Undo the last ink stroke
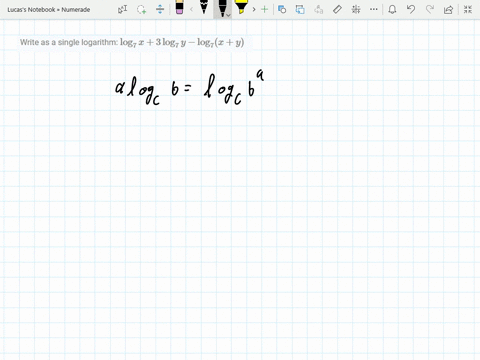The height and width of the screenshot is (360, 480). pyautogui.click(x=411, y=9)
